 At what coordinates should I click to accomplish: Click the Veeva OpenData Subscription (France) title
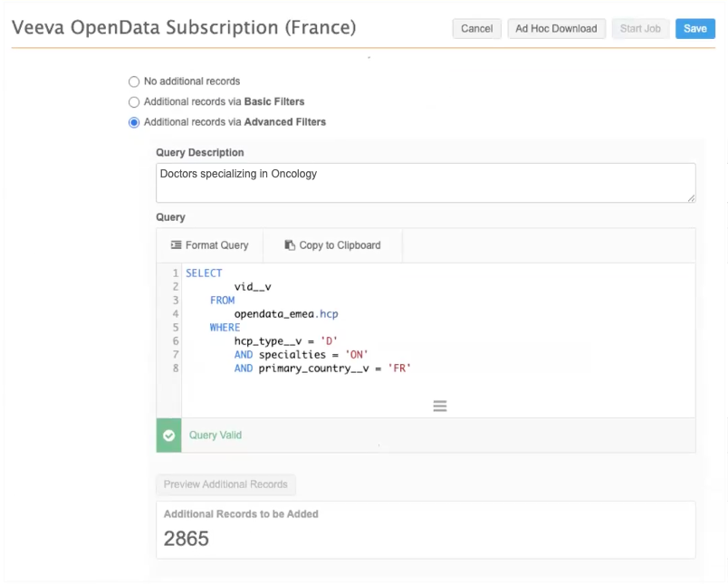click(x=184, y=27)
